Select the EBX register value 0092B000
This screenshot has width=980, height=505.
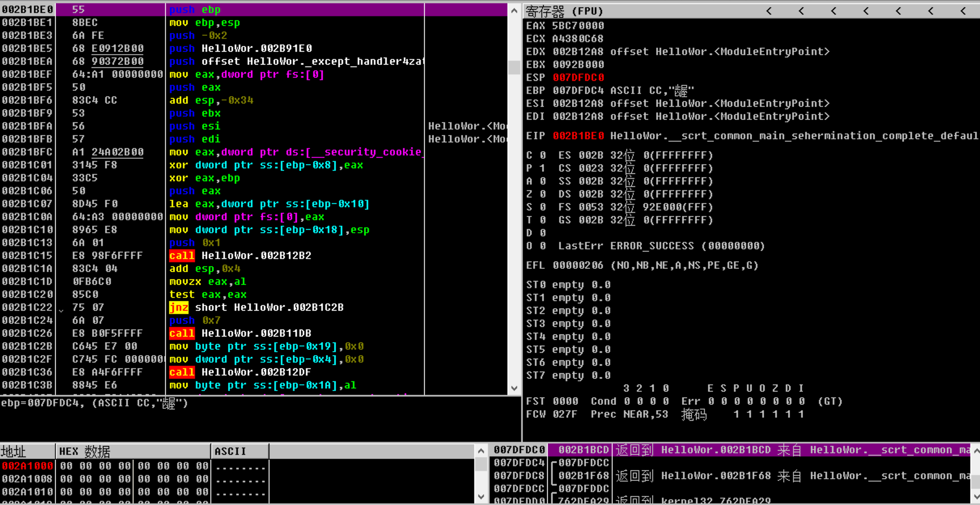tap(578, 65)
